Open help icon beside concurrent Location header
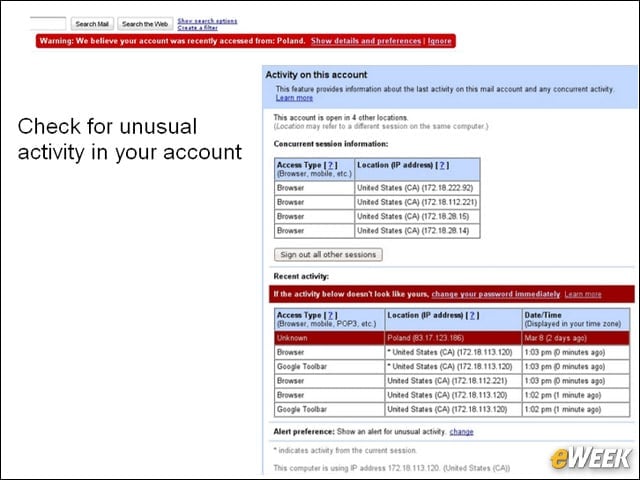Screen dimensions: 640x480 [x=442, y=165]
